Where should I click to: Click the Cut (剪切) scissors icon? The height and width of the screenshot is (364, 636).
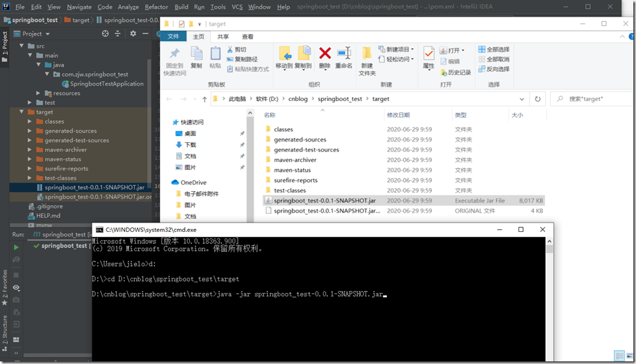230,49
